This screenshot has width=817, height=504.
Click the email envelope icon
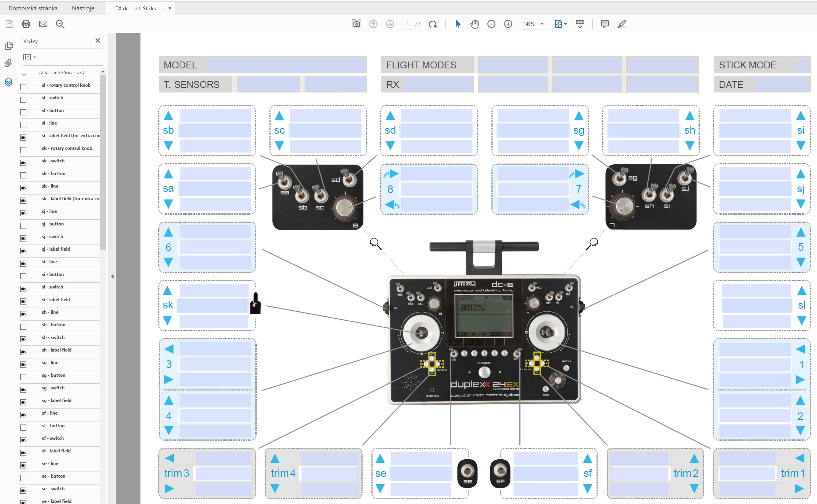tap(43, 24)
